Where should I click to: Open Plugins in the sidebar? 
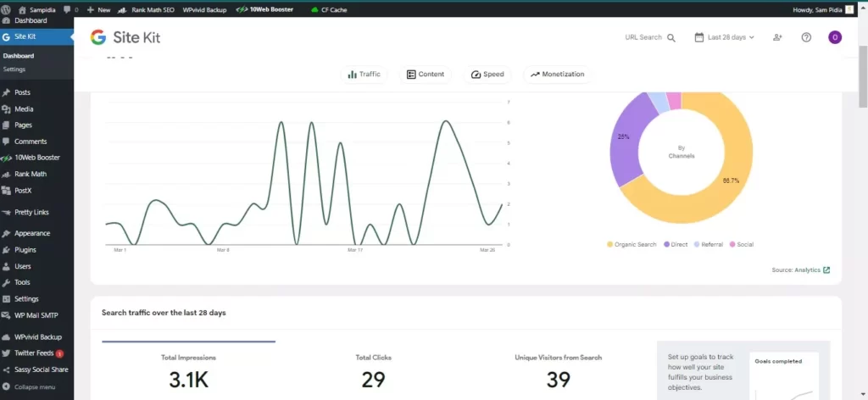point(36,250)
